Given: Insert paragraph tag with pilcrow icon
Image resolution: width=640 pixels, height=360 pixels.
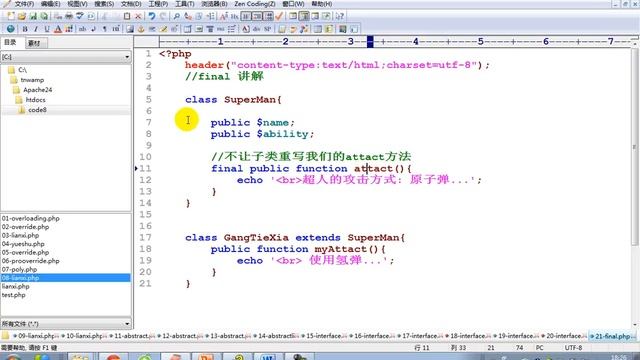Looking at the screenshot, I should tap(104, 29).
